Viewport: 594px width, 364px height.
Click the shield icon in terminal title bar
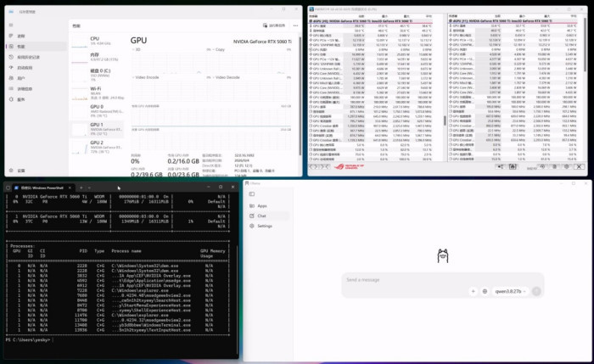pos(8,188)
